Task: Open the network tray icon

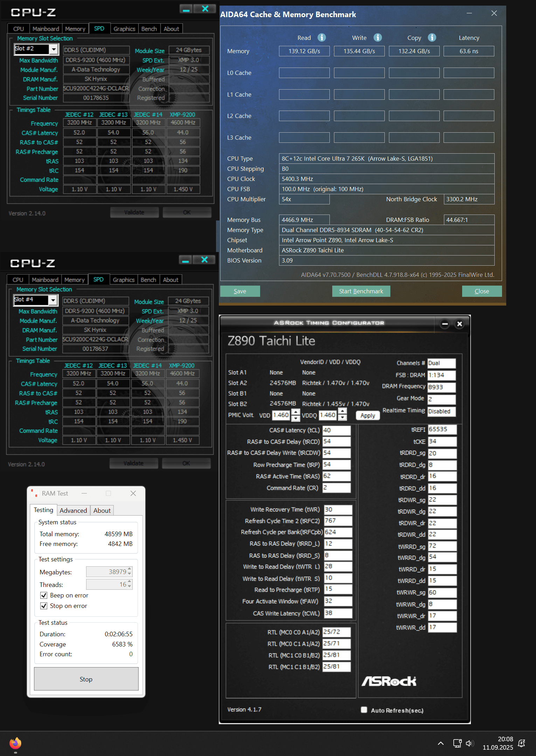Action: pos(457,743)
